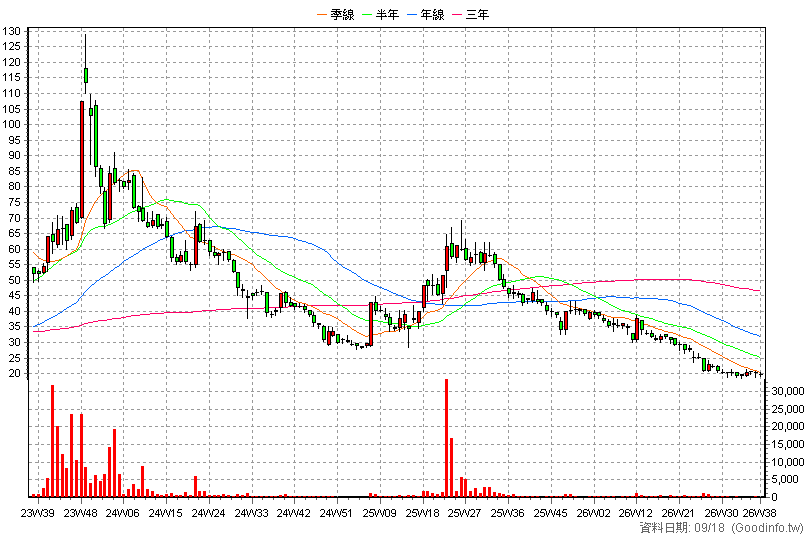Click the 30,000 volume axis label

[787, 392]
